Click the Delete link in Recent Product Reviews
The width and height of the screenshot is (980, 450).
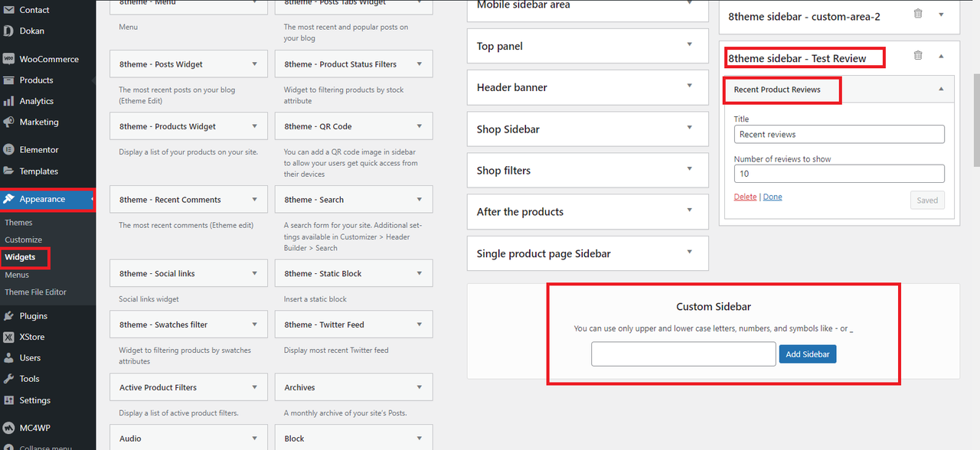click(745, 197)
